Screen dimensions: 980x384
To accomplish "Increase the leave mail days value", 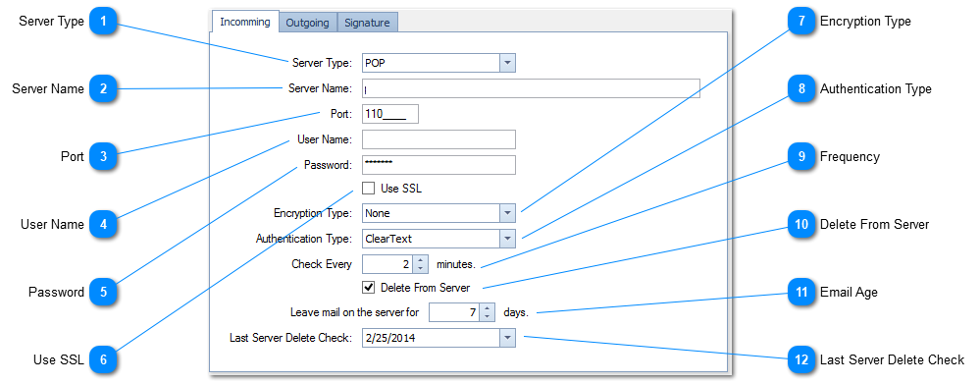I will [x=488, y=307].
